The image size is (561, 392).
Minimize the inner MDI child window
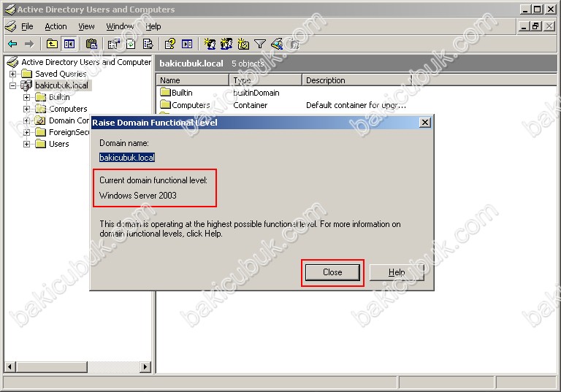point(524,26)
